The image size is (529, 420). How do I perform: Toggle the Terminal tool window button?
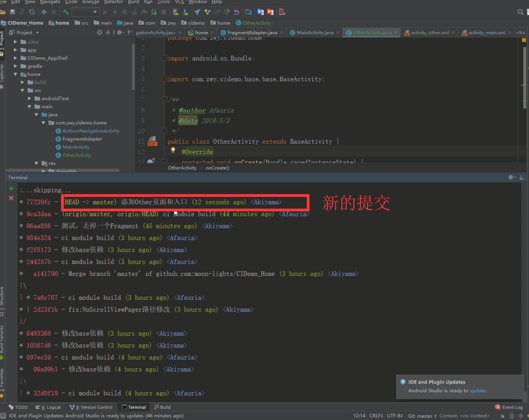click(x=134, y=407)
